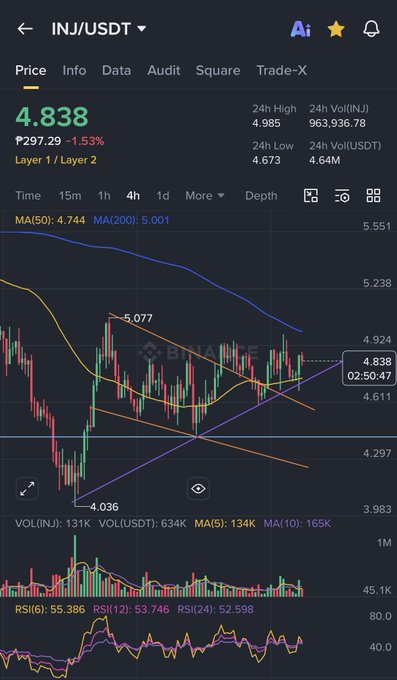Tap the MA(10): 165K volume label
The height and width of the screenshot is (680, 397).
point(297,523)
